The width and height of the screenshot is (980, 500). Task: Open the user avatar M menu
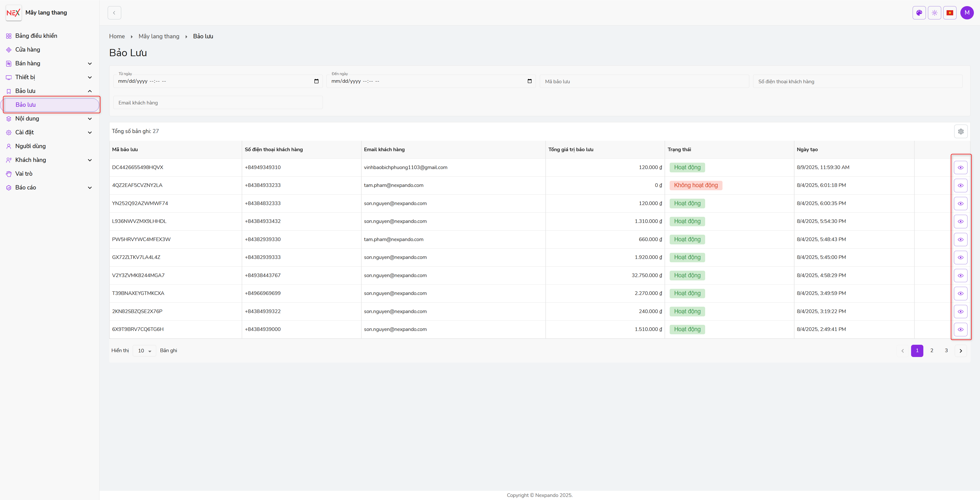tap(967, 13)
